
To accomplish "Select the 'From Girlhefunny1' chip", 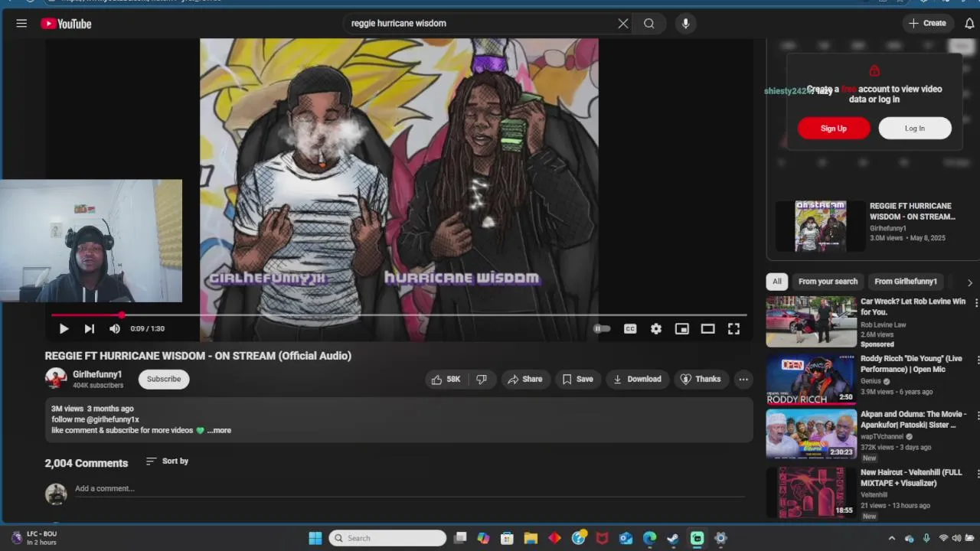I will point(906,282).
